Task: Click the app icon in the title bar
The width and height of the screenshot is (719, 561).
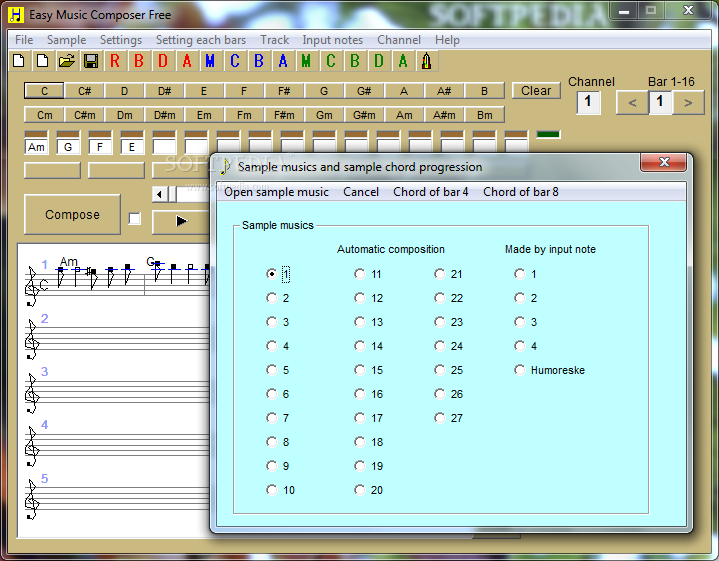Action: (16, 15)
